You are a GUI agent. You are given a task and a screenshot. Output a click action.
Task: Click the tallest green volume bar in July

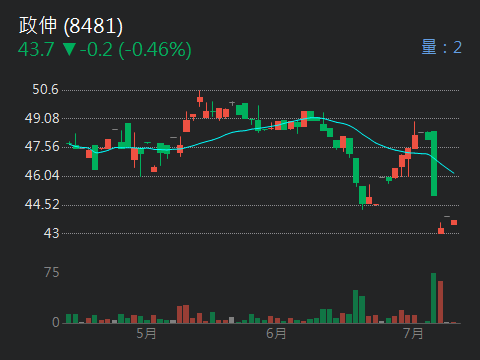433,298
